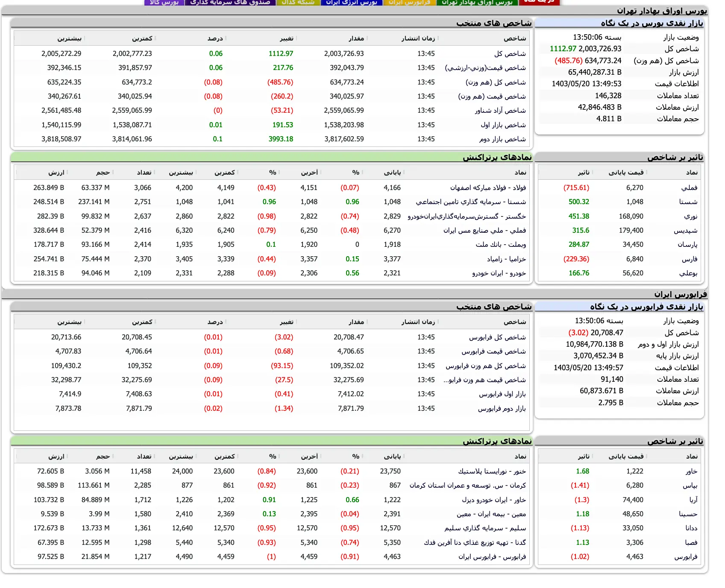Open symbol خودرو - ايران خودرو
This screenshot has height=588, width=725.
pyautogui.click(x=499, y=273)
